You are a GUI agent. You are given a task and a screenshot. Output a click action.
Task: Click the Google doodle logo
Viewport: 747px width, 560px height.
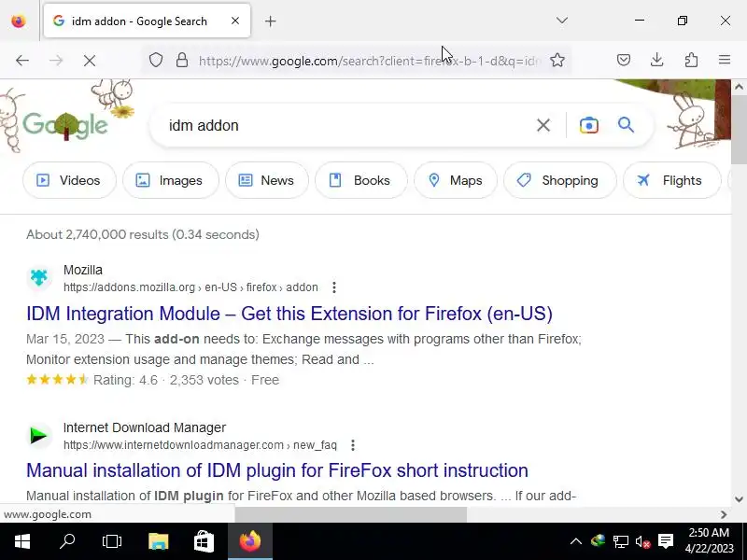[65, 125]
